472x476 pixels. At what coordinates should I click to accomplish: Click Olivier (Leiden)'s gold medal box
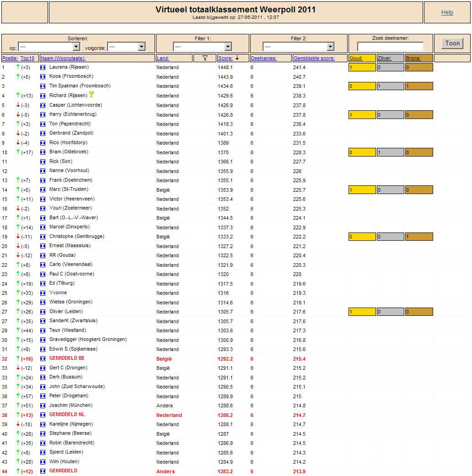(362, 312)
